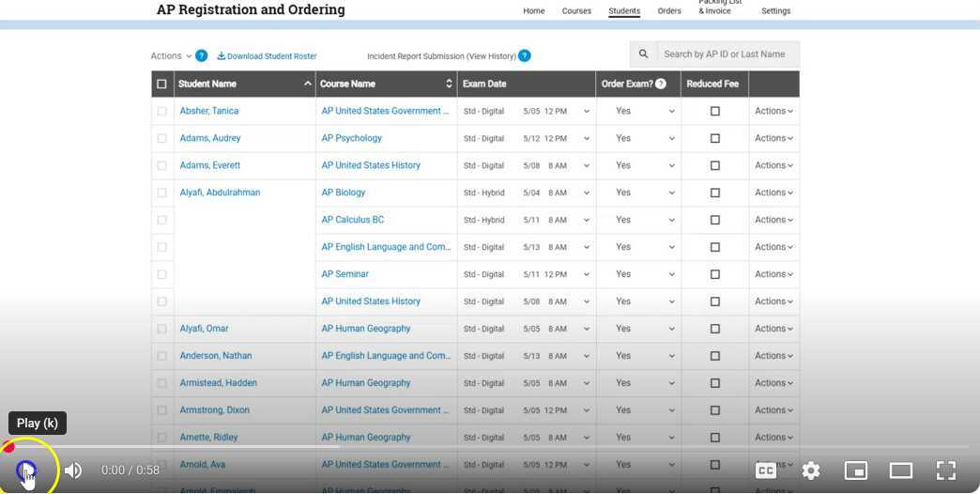
Task: Expand row Actions menu for Armistead, Hadden
Action: point(773,383)
